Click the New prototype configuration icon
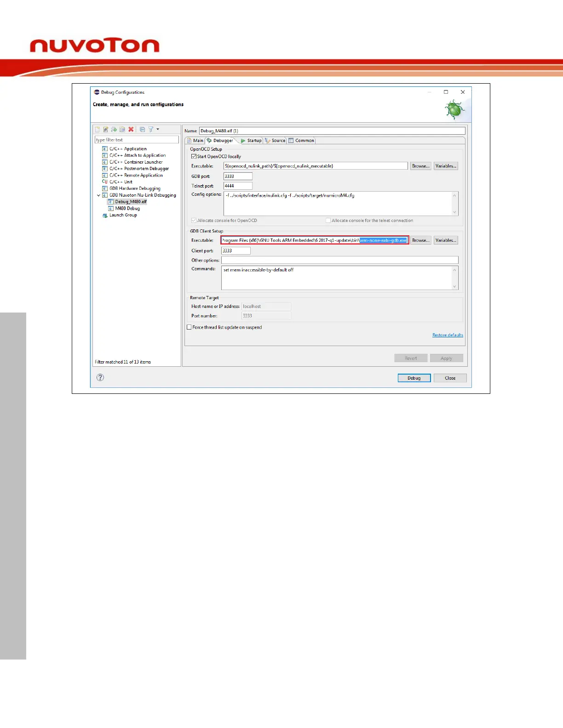The image size is (563, 728). coord(106,130)
